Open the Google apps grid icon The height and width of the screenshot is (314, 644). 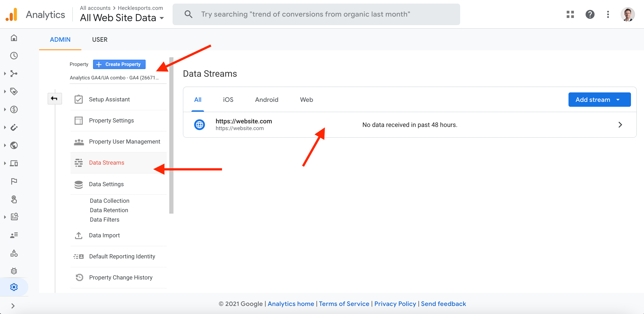(x=570, y=15)
